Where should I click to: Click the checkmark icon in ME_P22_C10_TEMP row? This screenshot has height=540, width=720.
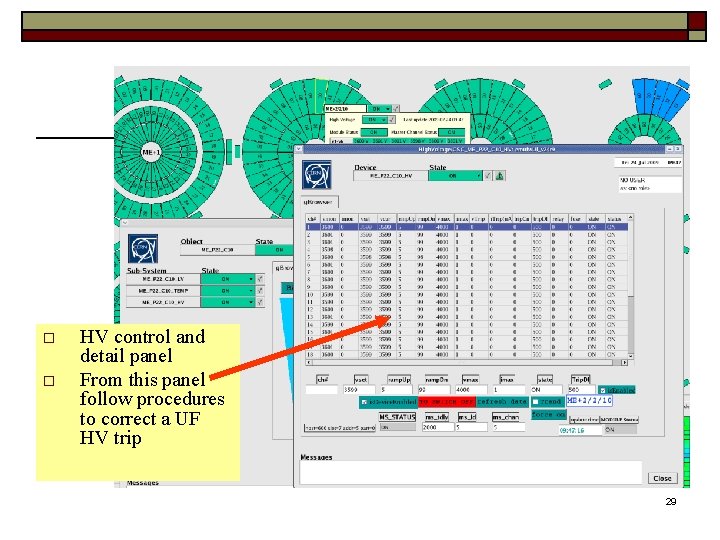(x=260, y=291)
